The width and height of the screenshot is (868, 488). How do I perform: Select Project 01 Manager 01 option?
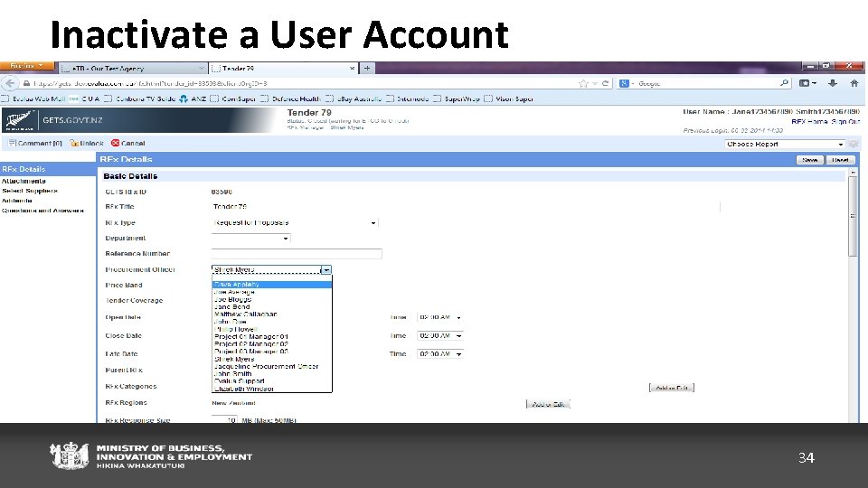pyautogui.click(x=272, y=336)
